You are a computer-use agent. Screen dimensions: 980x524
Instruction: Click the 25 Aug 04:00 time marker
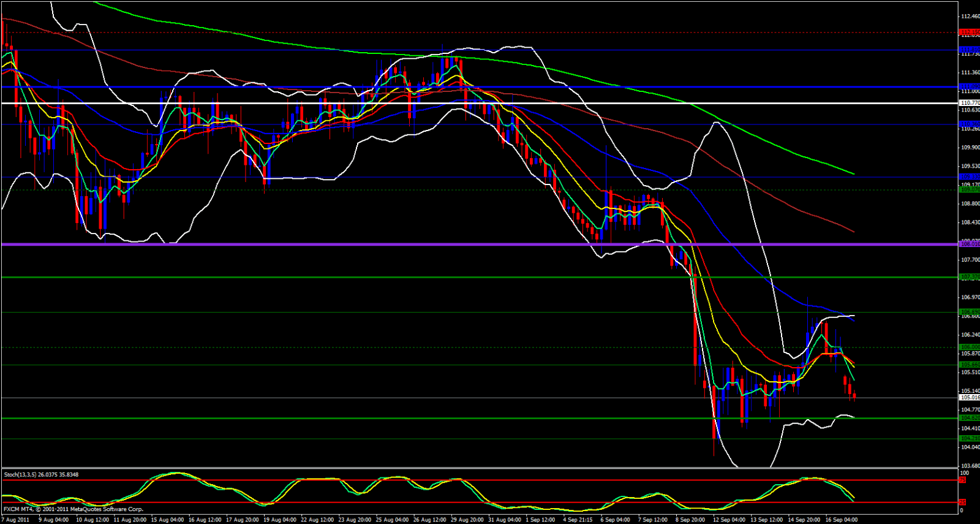[x=393, y=520]
